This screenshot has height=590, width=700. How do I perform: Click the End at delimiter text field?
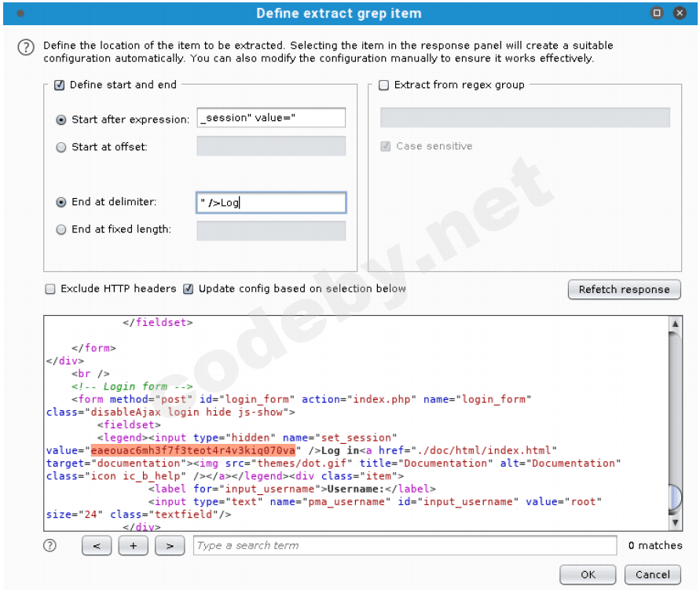click(x=271, y=203)
